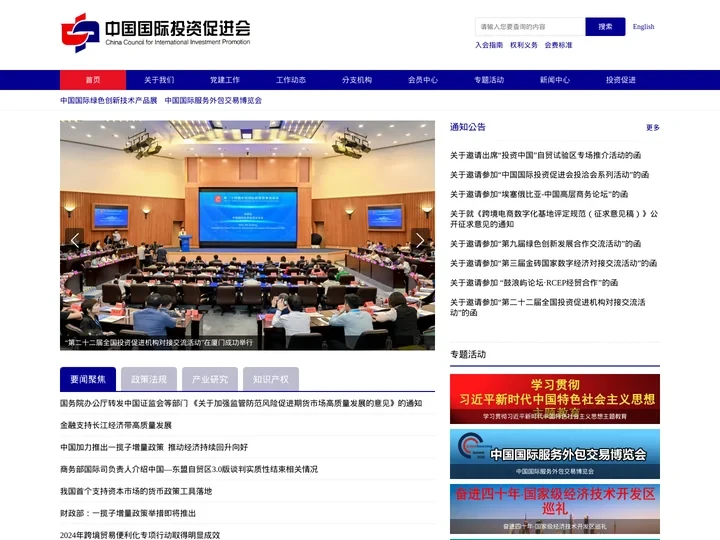Open news 我国首个支持资本市场的货币政策工具落地

(x=136, y=491)
